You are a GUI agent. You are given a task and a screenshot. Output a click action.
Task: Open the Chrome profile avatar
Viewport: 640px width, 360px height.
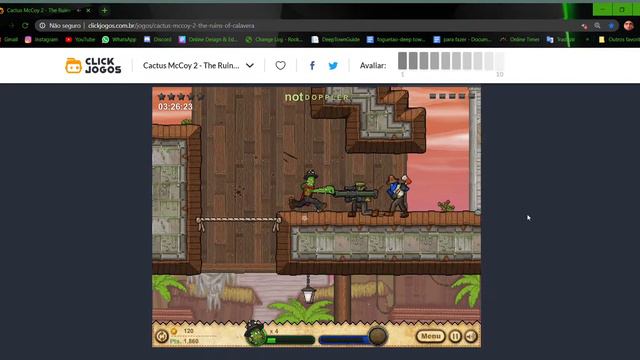(x=629, y=25)
